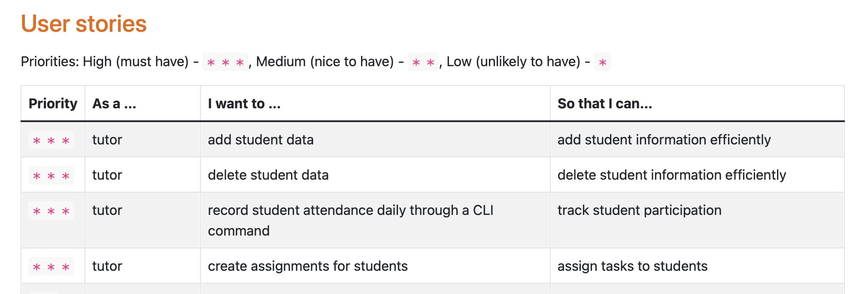Image resolution: width=868 pixels, height=294 pixels.
Task: Click priority badge in "add student data" row
Action: click(x=51, y=140)
